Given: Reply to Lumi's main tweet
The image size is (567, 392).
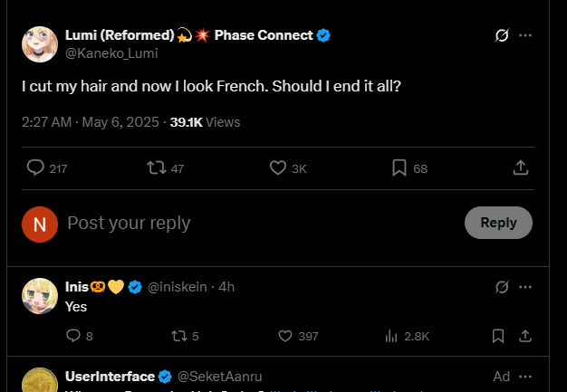Looking at the screenshot, I should click(36, 167).
